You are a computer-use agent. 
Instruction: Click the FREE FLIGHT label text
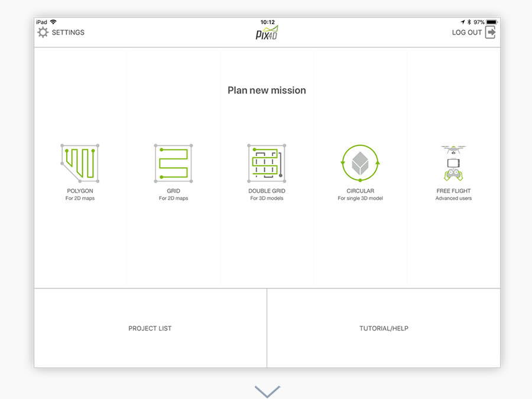point(453,191)
